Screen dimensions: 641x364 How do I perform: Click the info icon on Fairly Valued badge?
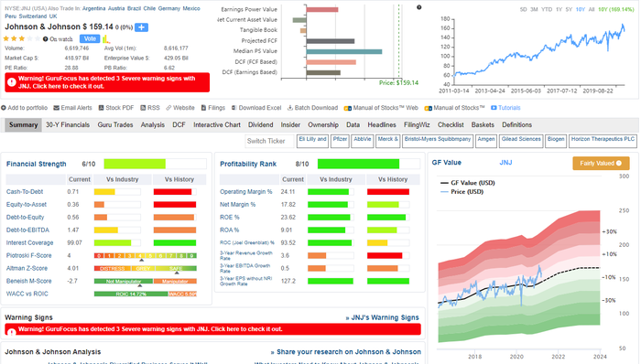pyautogui.click(x=618, y=163)
